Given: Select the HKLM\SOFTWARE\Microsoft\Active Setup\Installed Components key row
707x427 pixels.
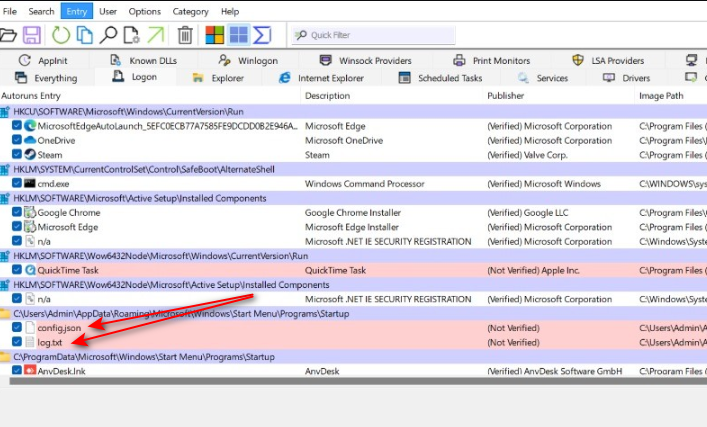Looking at the screenshot, I should coord(354,198).
